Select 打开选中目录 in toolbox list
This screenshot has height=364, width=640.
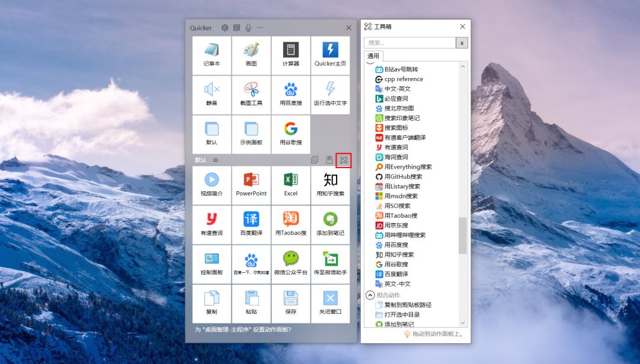pyautogui.click(x=398, y=315)
